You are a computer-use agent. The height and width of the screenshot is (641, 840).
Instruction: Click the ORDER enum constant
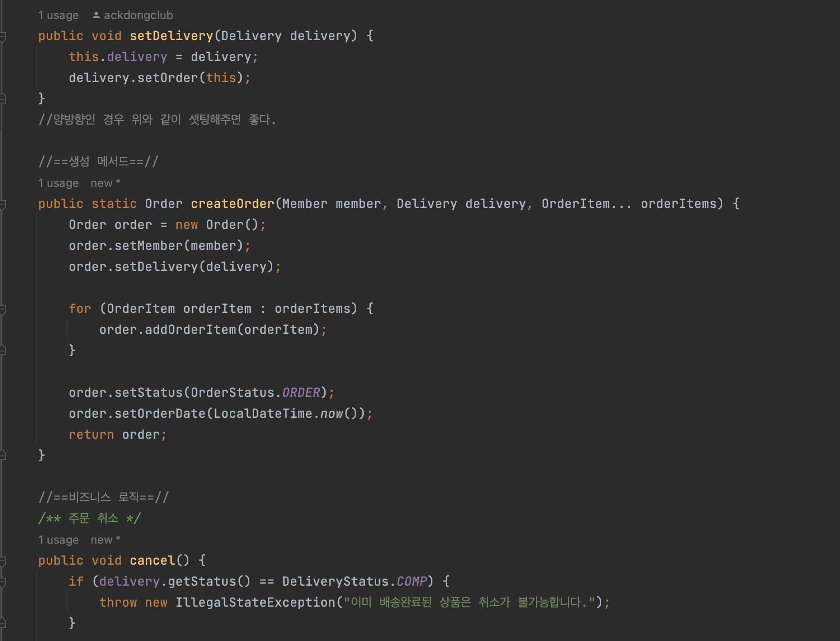coord(301,393)
